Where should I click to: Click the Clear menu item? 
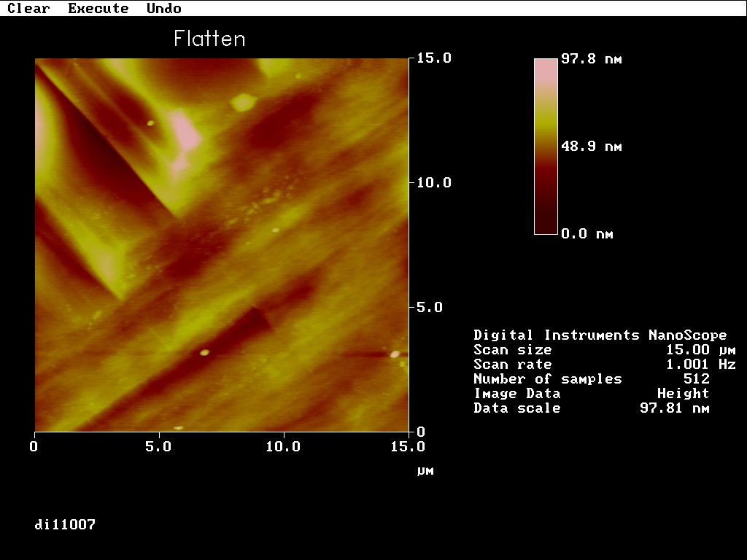[28, 9]
